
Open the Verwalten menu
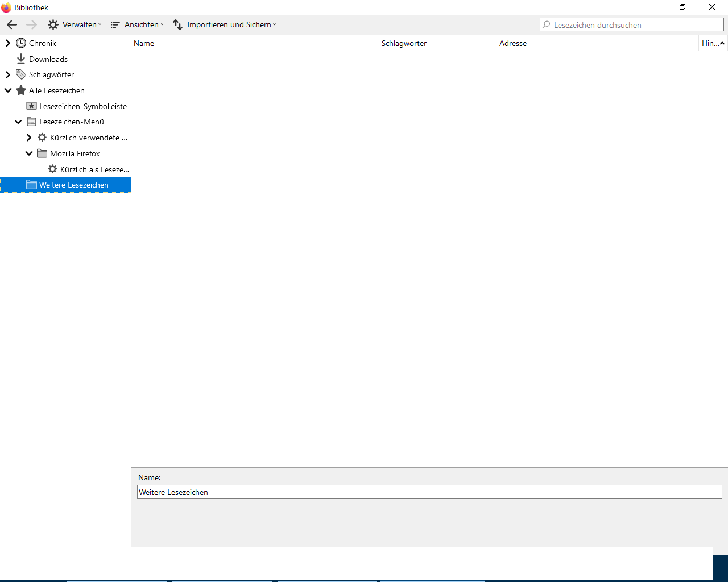click(x=75, y=24)
